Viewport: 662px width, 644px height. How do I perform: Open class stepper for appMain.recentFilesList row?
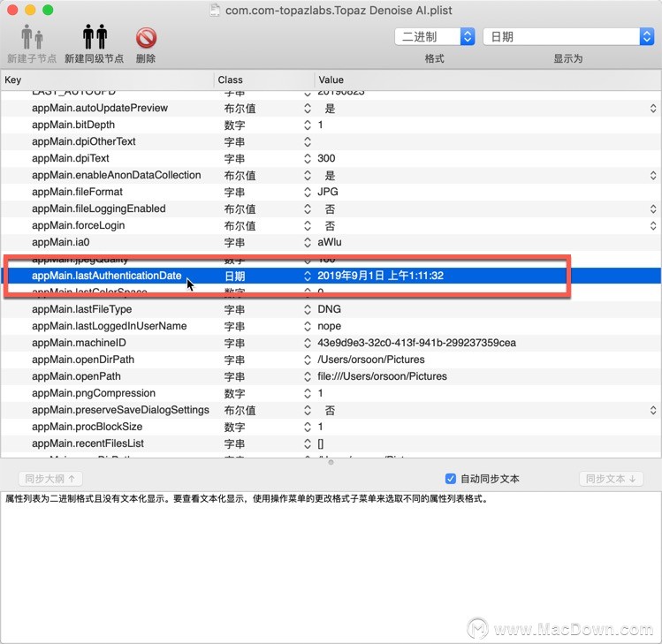(x=308, y=443)
